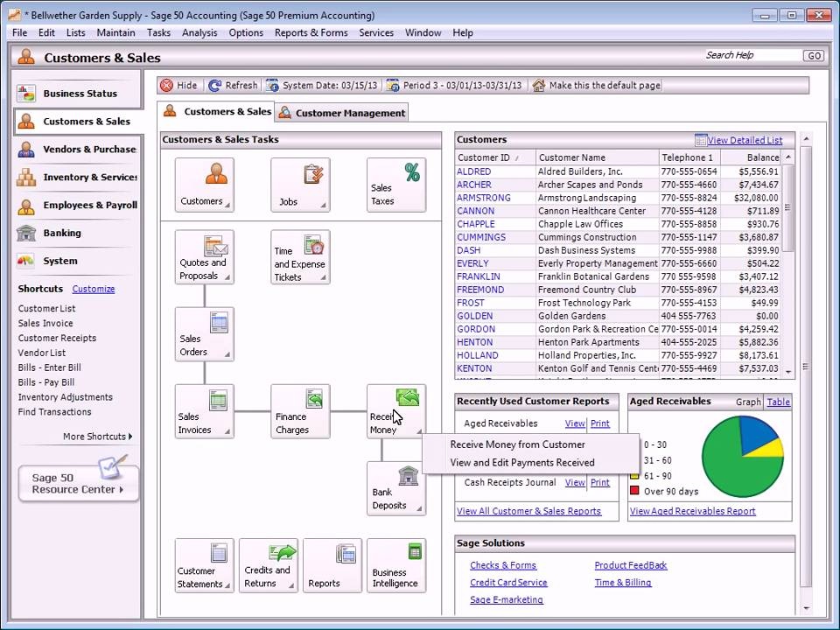Go to Inventory & Services in sidebar
The height and width of the screenshot is (630, 840).
click(77, 178)
